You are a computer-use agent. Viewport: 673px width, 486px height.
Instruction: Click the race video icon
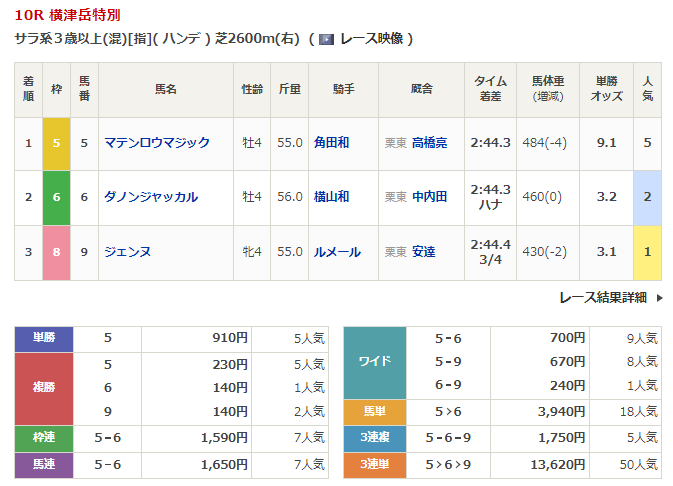tap(326, 39)
